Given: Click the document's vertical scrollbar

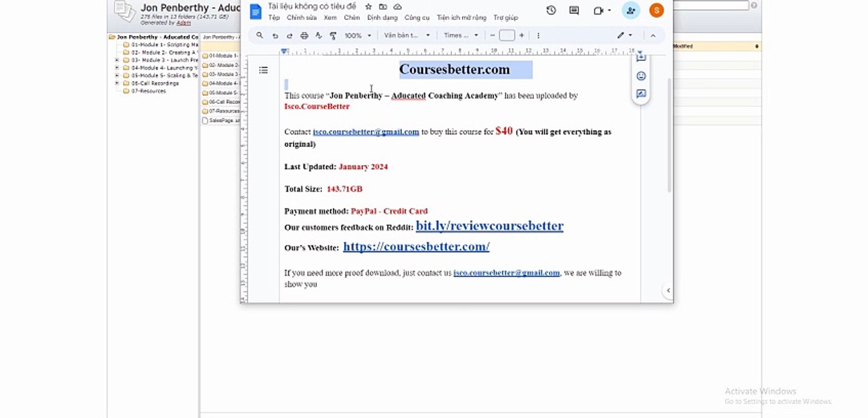Looking at the screenshot, I should 669,135.
